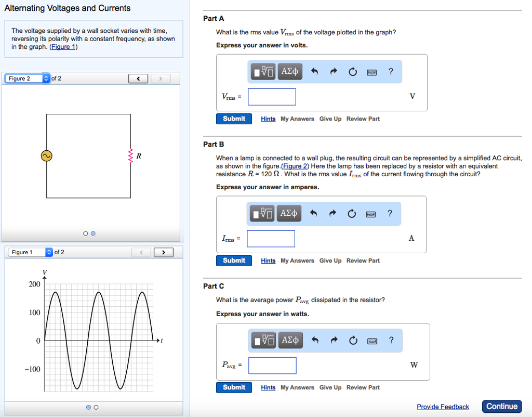Open My Answers for Part B

297,260
